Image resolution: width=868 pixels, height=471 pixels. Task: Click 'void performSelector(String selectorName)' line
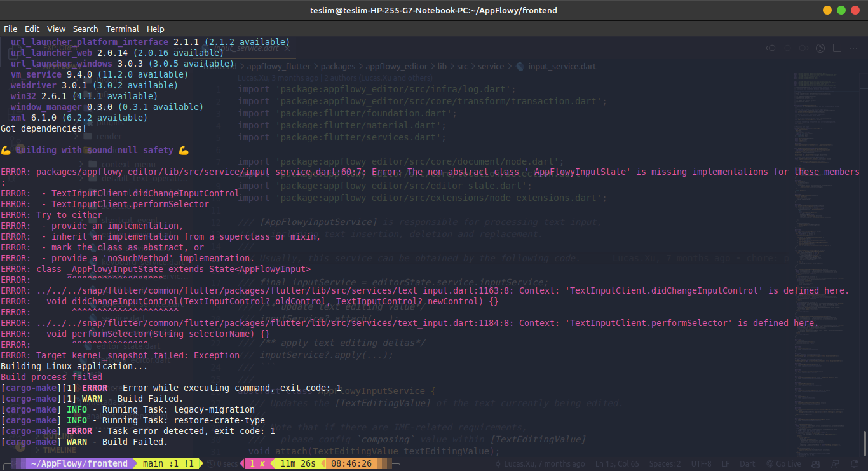[x=135, y=334]
